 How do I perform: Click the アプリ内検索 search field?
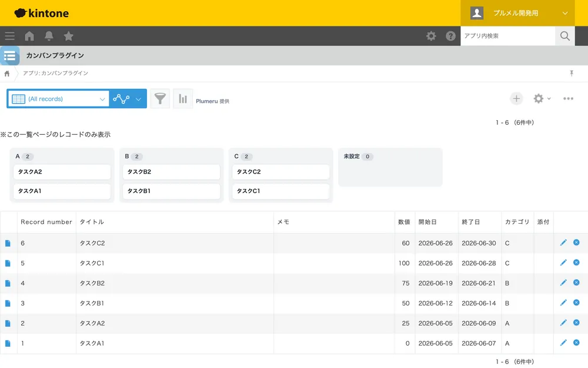(508, 36)
